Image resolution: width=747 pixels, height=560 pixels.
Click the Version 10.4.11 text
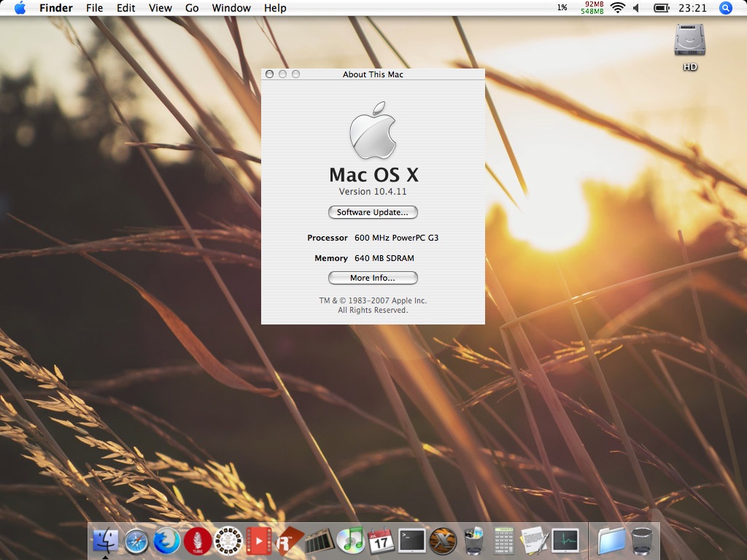tap(373, 192)
